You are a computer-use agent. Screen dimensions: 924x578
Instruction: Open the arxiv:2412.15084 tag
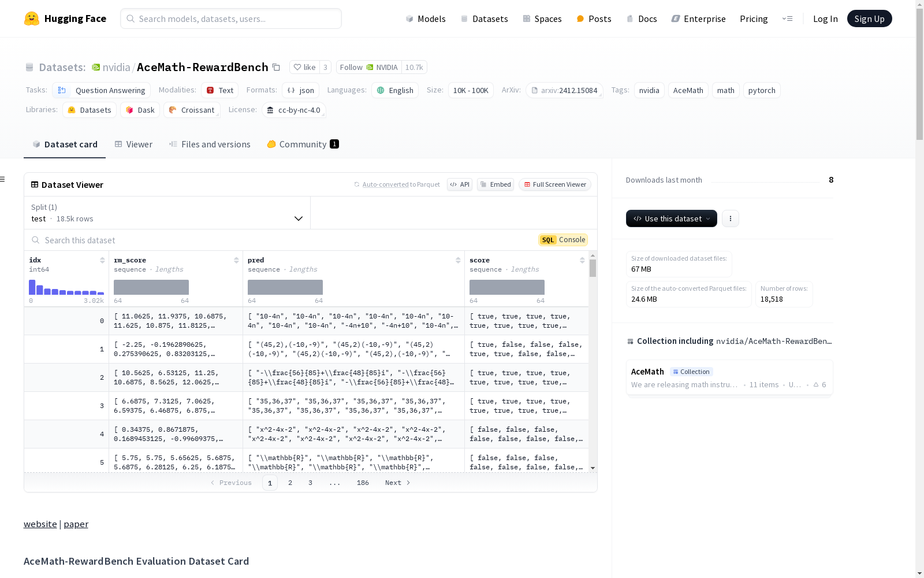point(564,90)
